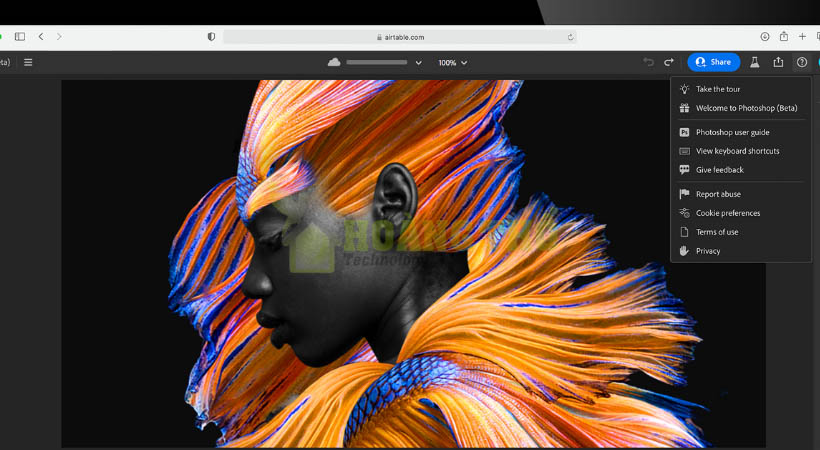Choose Report abuse

(x=741, y=194)
